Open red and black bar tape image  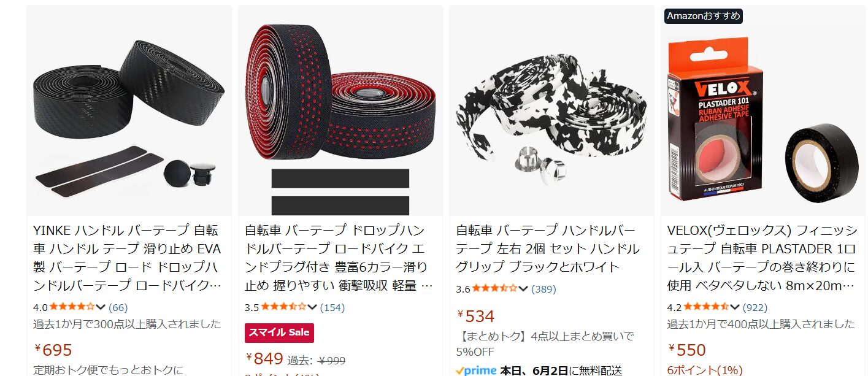click(340, 110)
